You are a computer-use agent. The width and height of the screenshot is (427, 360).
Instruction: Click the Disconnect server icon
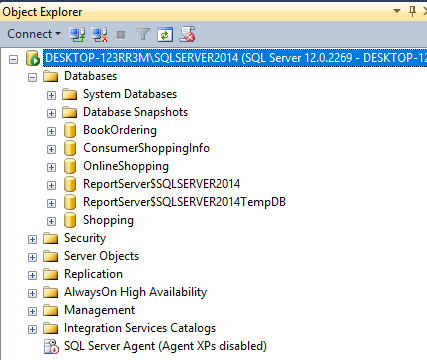click(x=99, y=34)
